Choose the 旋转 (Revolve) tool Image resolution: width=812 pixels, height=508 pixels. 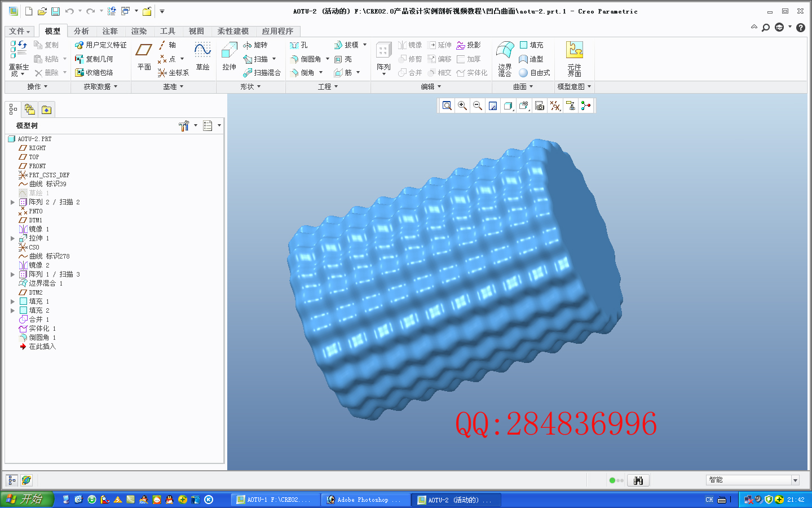pos(255,45)
